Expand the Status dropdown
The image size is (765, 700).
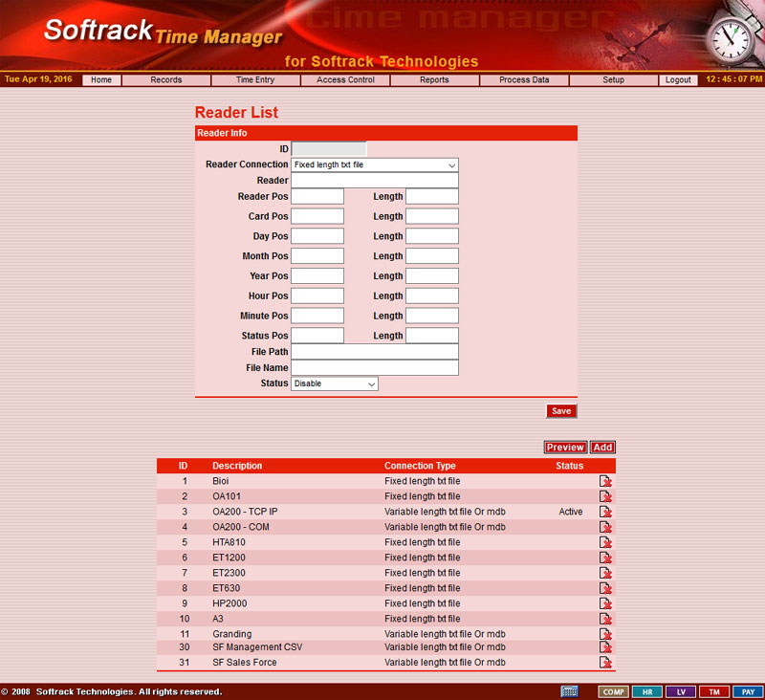point(334,383)
